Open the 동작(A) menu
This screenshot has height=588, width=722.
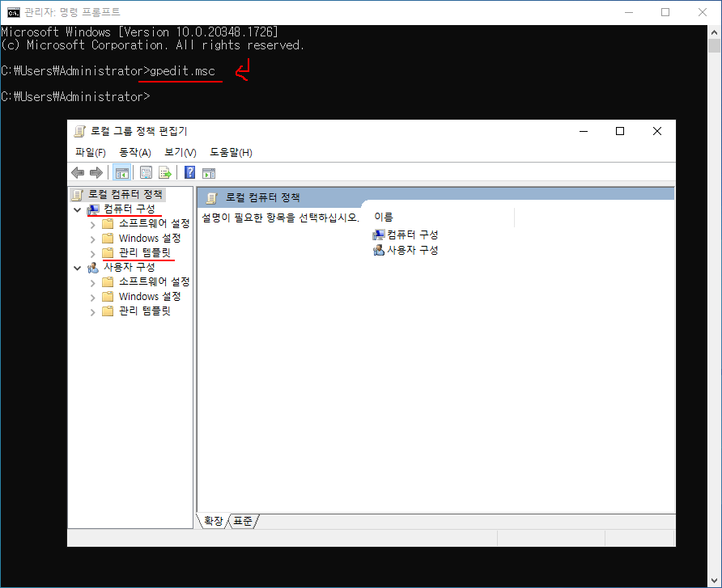pos(135,153)
